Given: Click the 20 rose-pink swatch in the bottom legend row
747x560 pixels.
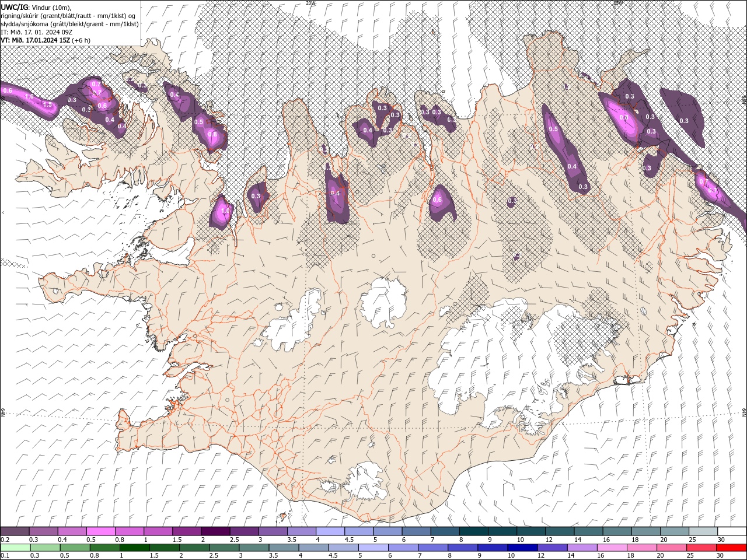Looking at the screenshot, I should point(672,548).
